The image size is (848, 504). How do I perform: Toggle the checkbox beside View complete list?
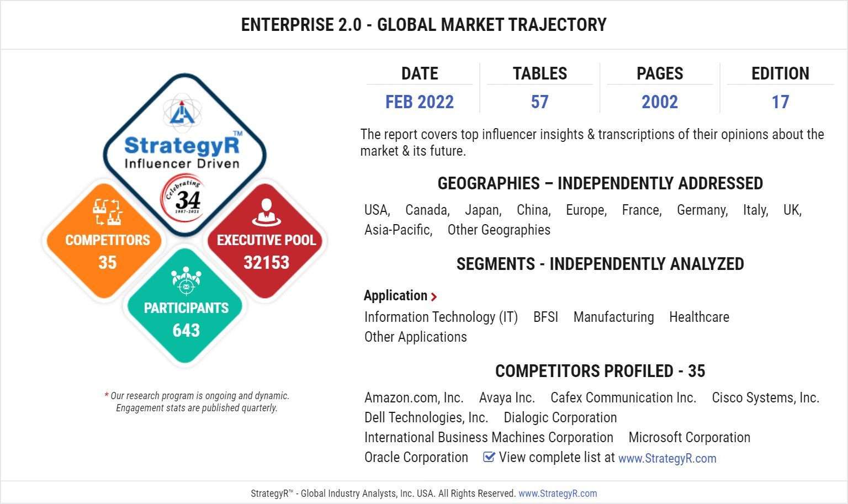point(489,457)
